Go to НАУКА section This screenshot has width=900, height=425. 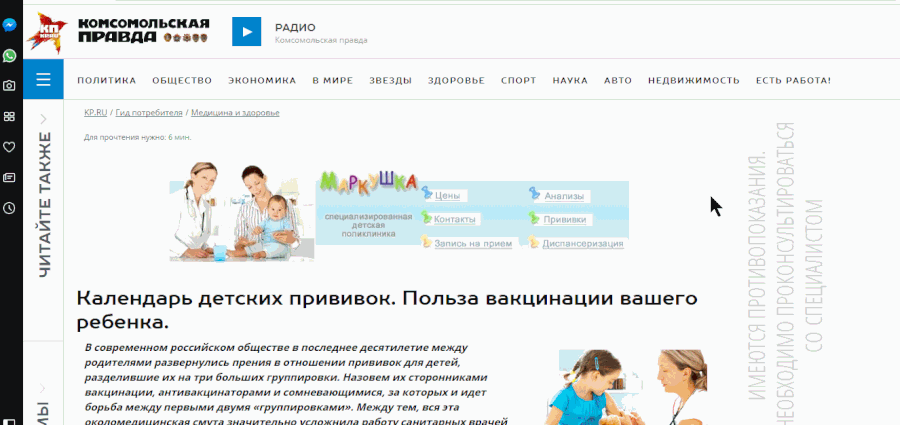[570, 80]
